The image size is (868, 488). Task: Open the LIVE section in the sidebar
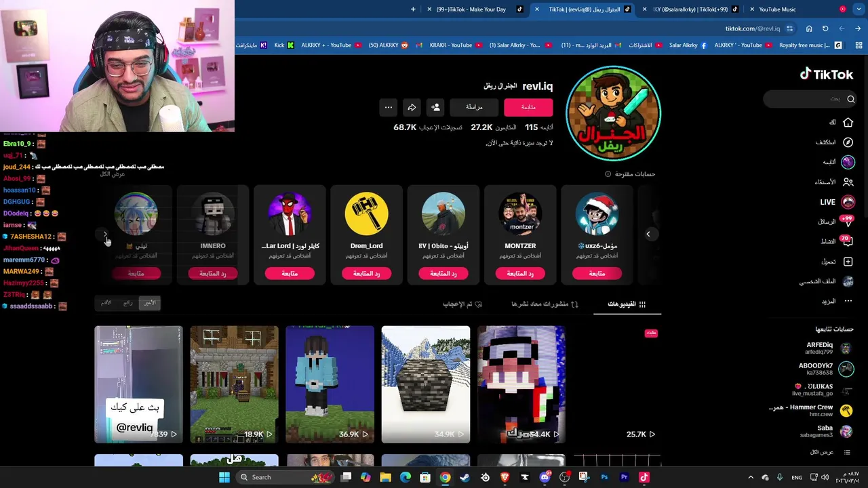click(x=837, y=202)
